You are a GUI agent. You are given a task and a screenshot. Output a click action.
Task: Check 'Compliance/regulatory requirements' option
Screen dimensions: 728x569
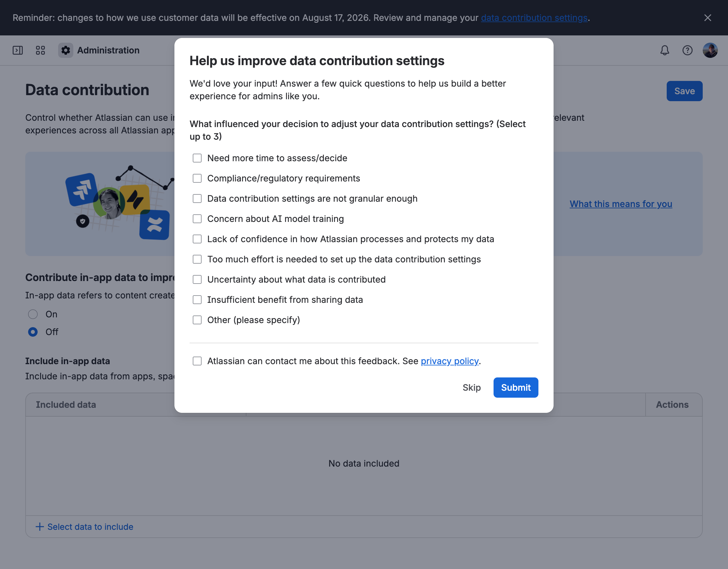pos(197,178)
